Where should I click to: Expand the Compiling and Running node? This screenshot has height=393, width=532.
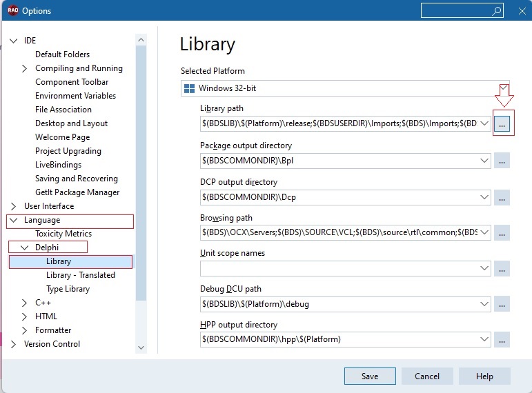tap(24, 68)
